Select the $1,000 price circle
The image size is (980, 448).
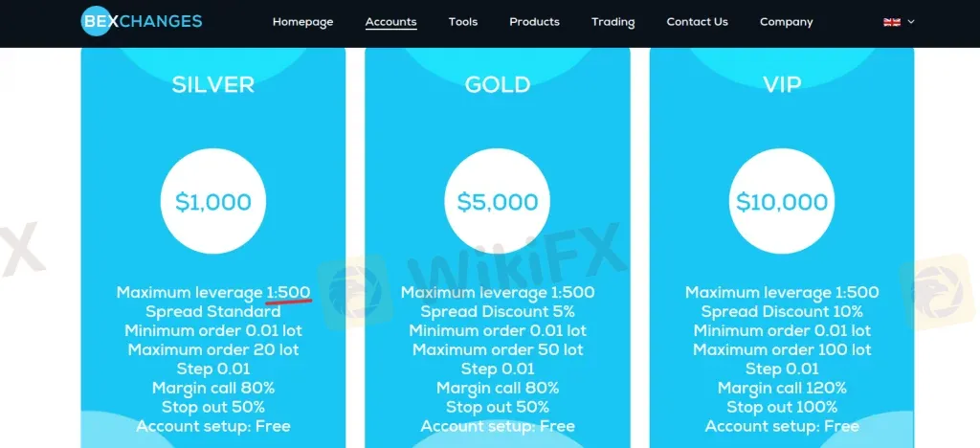[x=213, y=202]
